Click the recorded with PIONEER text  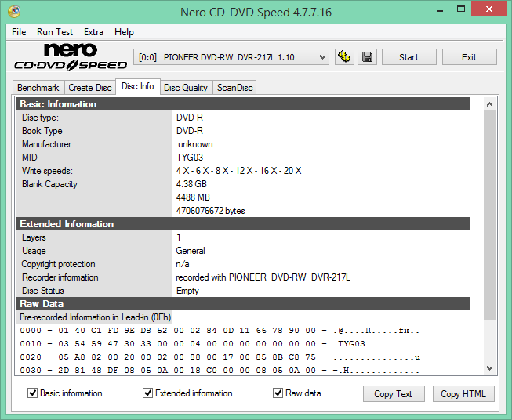coord(263,277)
